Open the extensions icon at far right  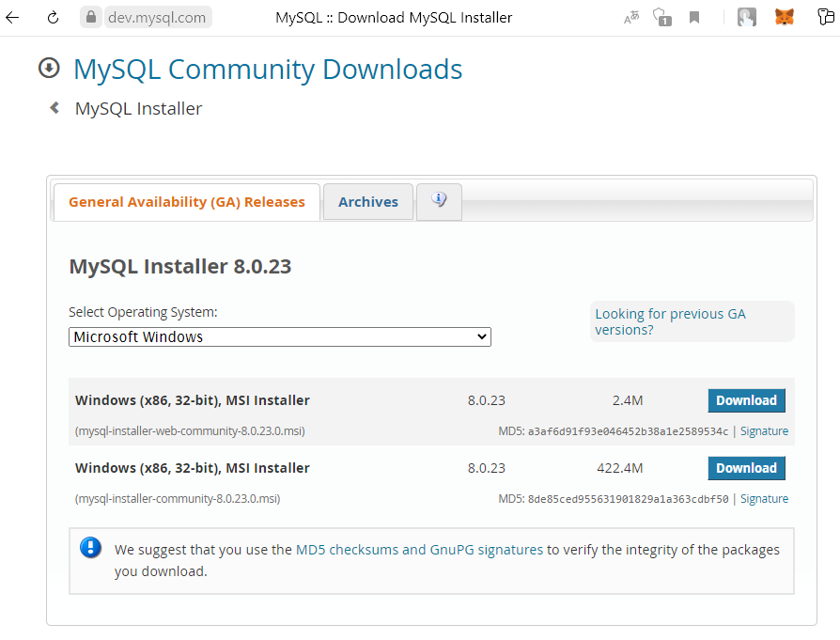(x=826, y=17)
